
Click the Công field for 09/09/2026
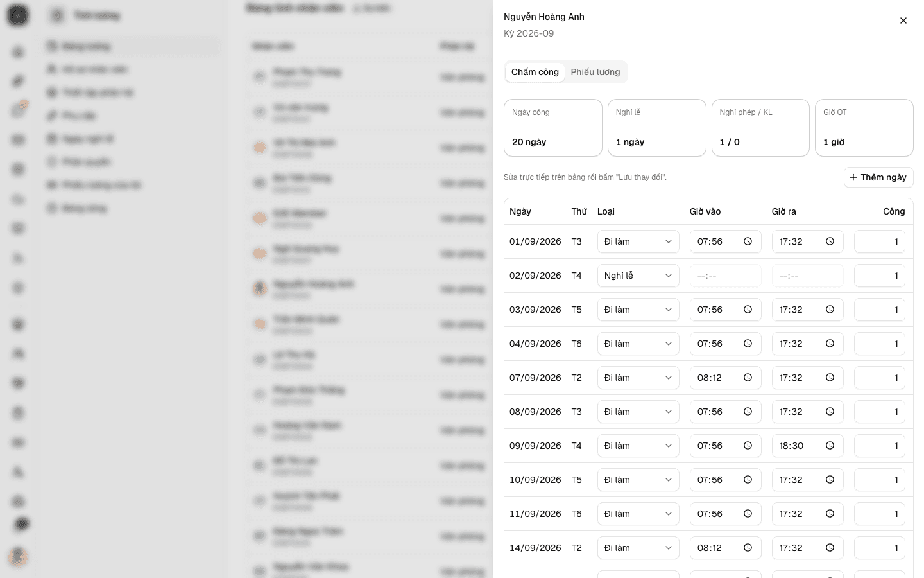pos(879,446)
